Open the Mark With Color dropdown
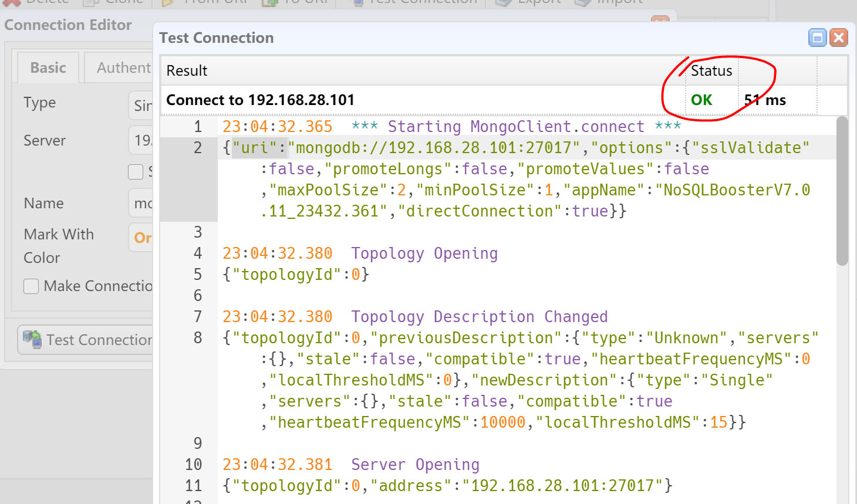The height and width of the screenshot is (504, 857). pyautogui.click(x=141, y=238)
